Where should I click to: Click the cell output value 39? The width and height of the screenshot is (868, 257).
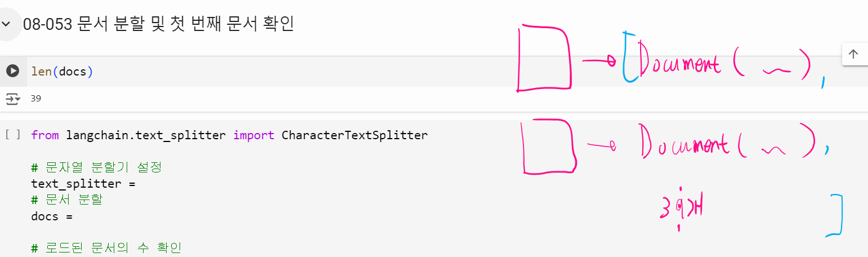pyautogui.click(x=36, y=99)
